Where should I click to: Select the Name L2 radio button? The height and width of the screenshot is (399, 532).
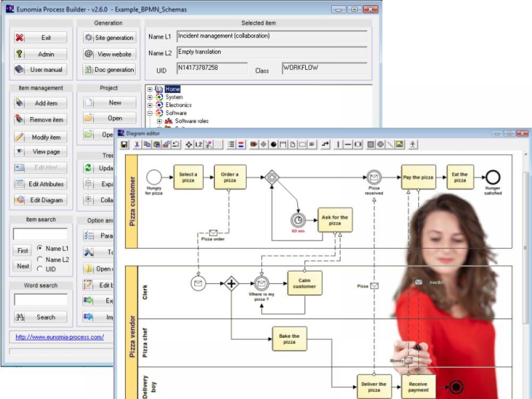pyautogui.click(x=40, y=259)
